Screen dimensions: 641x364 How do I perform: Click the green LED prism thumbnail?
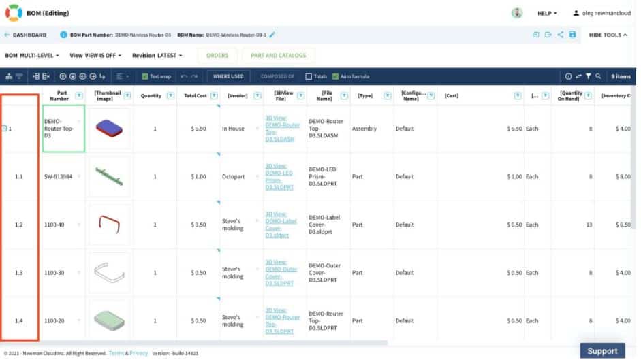pyautogui.click(x=109, y=176)
